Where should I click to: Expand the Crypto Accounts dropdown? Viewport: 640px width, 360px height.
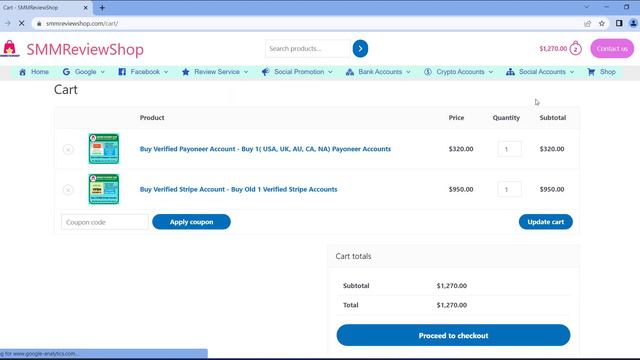click(x=491, y=72)
